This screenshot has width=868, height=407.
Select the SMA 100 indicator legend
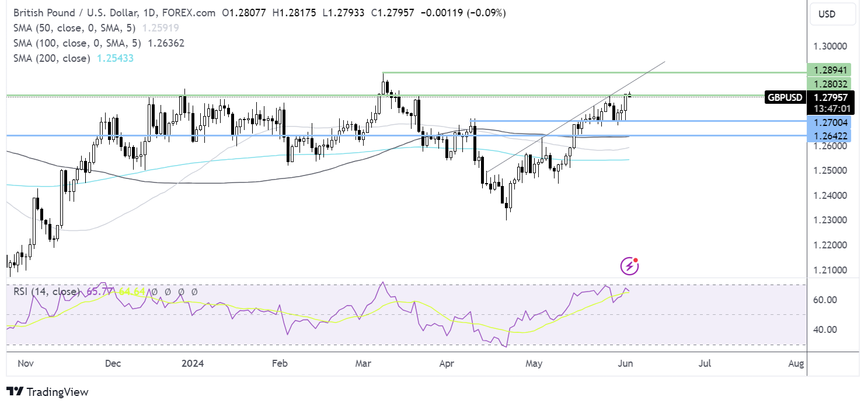pos(76,43)
